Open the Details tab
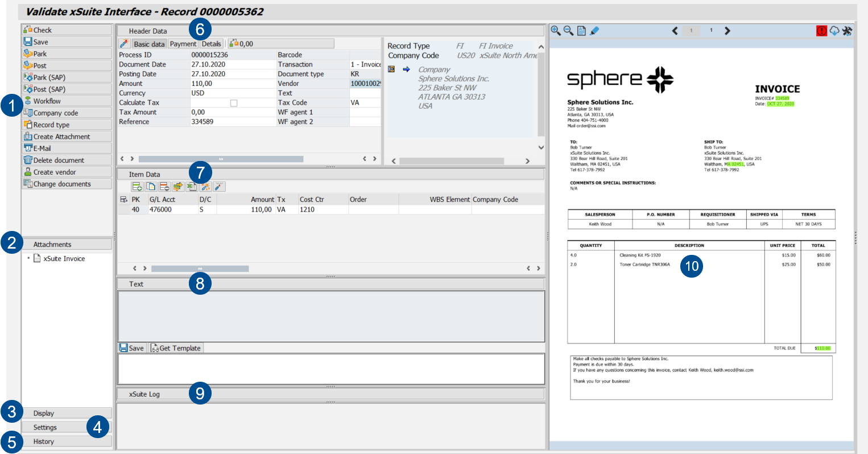868x454 pixels. click(212, 44)
